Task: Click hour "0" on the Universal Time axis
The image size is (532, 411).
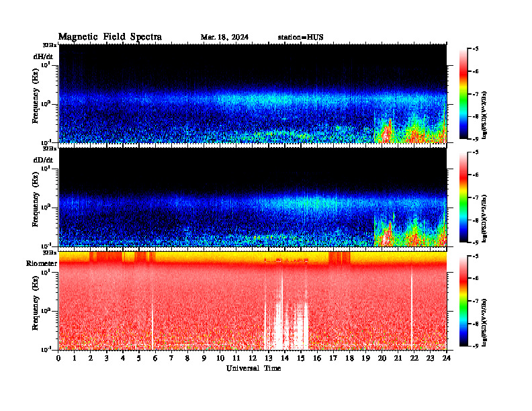Action: click(x=58, y=359)
